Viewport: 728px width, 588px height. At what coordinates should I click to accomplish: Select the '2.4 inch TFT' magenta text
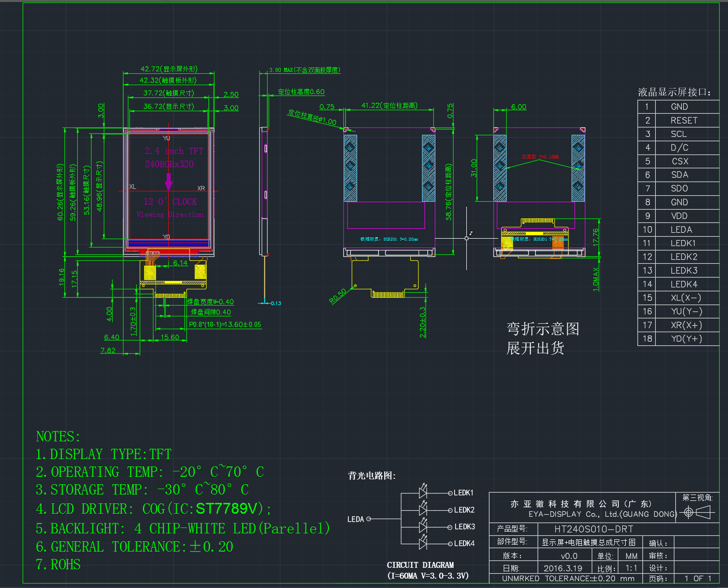coord(174,151)
